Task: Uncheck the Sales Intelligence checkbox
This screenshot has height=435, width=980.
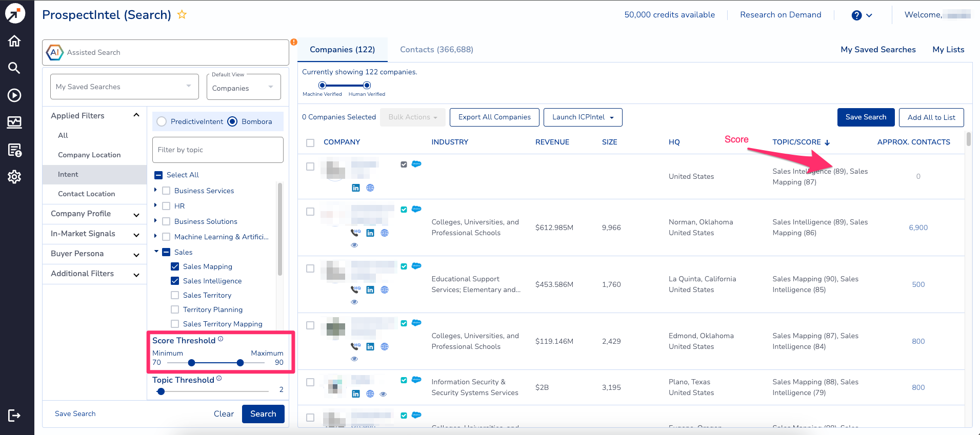Action: (175, 281)
